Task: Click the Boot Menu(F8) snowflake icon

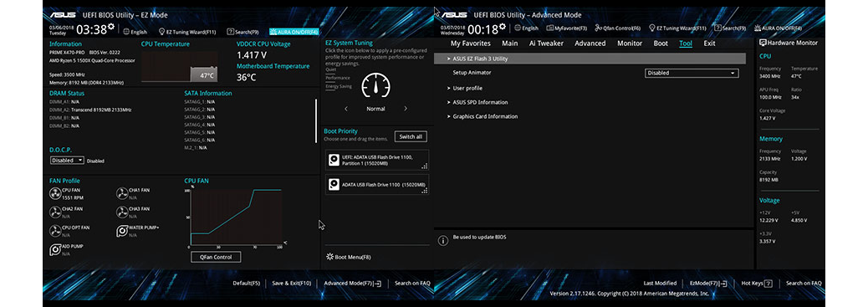Action: (x=330, y=257)
